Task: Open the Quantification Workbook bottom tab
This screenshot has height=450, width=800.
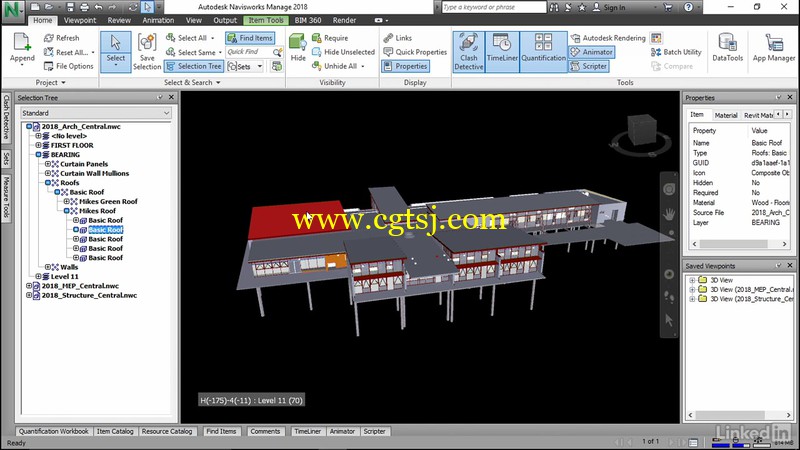Action: point(54,431)
